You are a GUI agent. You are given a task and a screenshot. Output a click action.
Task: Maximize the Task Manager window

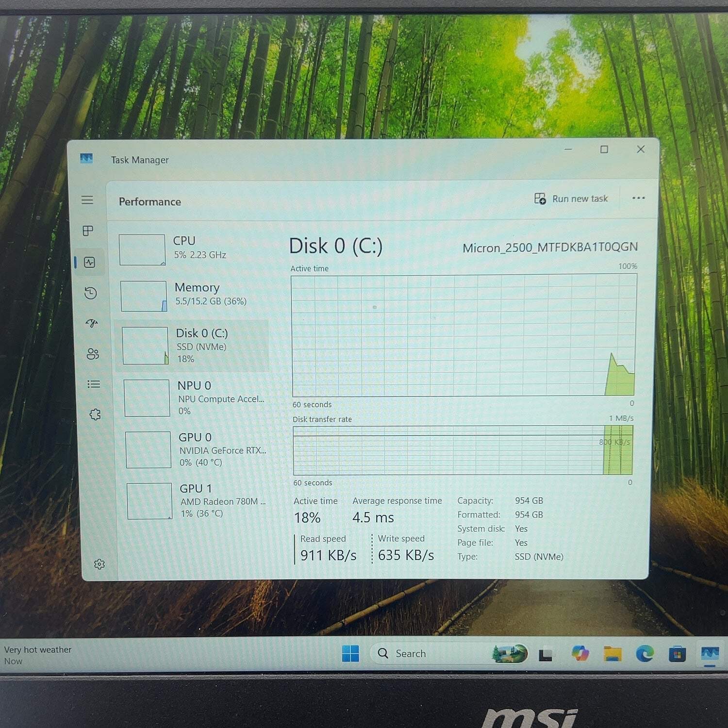(604, 149)
